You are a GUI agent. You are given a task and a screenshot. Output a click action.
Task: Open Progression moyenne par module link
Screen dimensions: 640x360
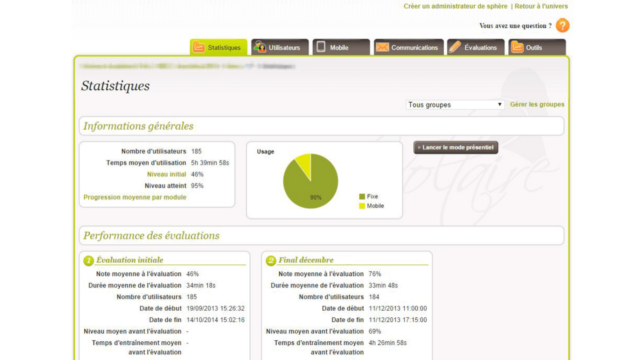point(135,197)
